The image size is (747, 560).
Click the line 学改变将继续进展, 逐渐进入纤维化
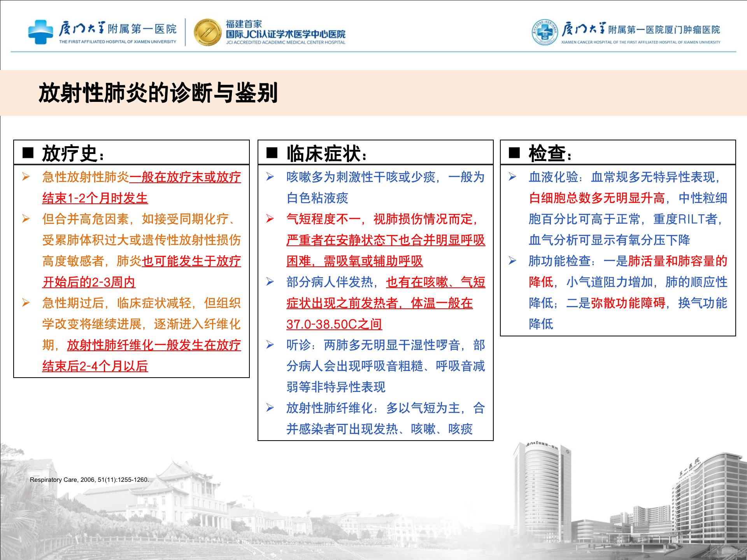point(142,324)
